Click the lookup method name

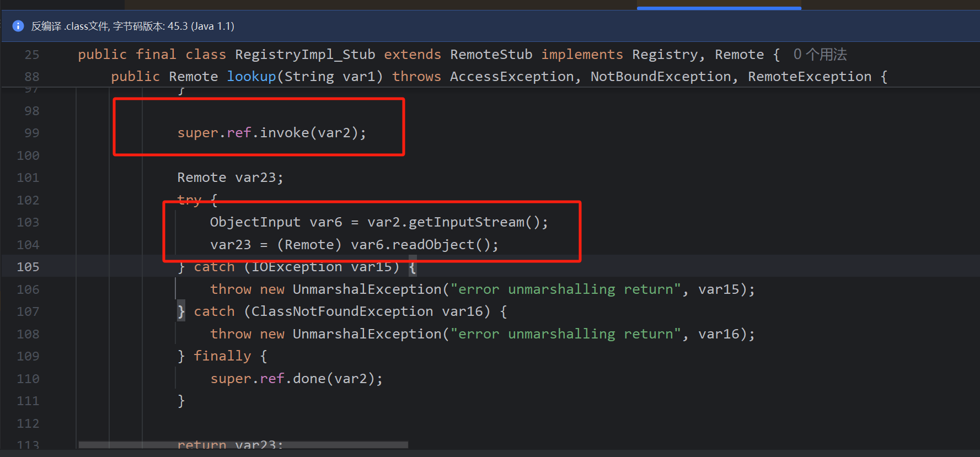pyautogui.click(x=251, y=77)
